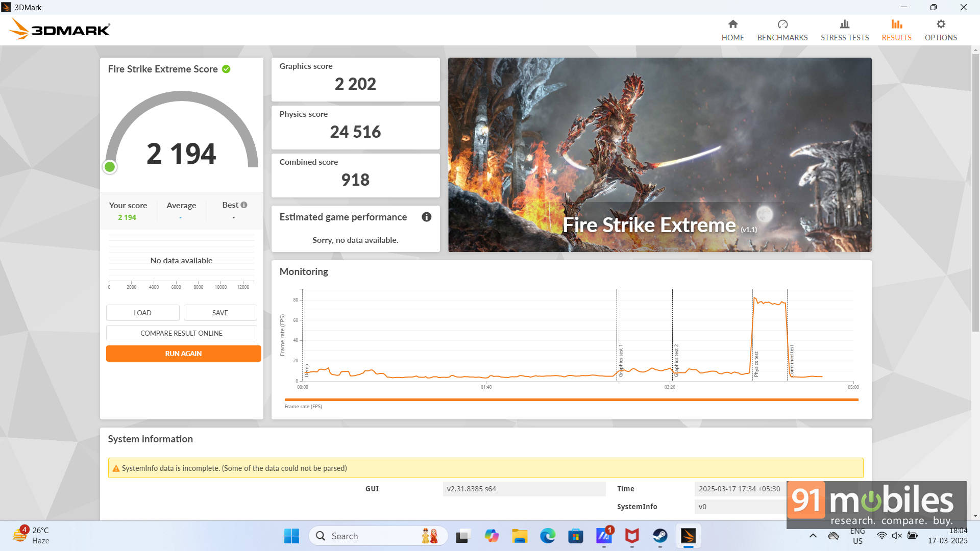Click the Graphics score value 2 202
980x551 pixels.
tap(355, 84)
